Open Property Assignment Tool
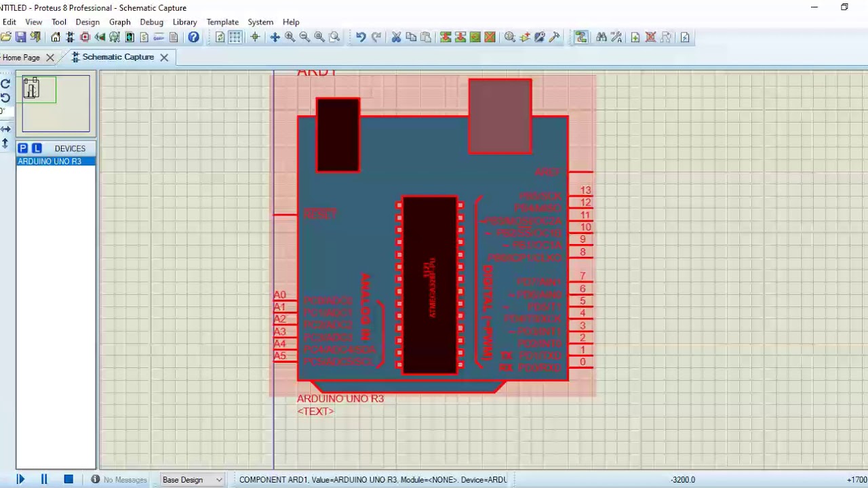Image resolution: width=868 pixels, height=488 pixels. tap(616, 37)
